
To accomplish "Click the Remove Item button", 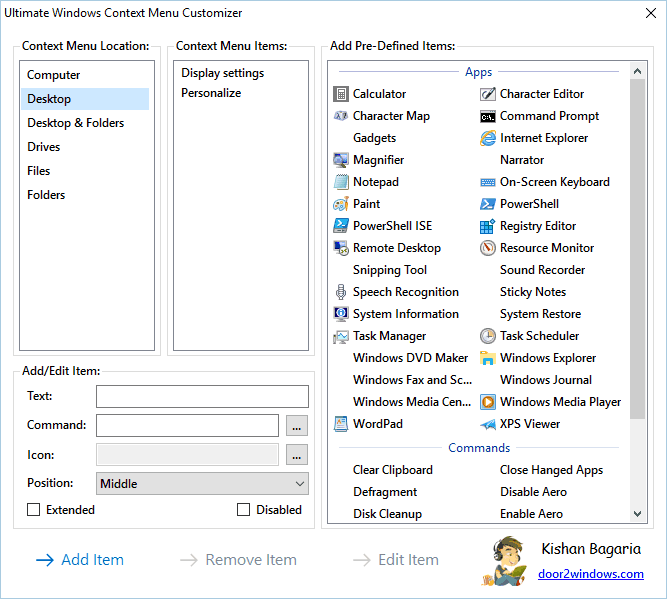I will (238, 560).
